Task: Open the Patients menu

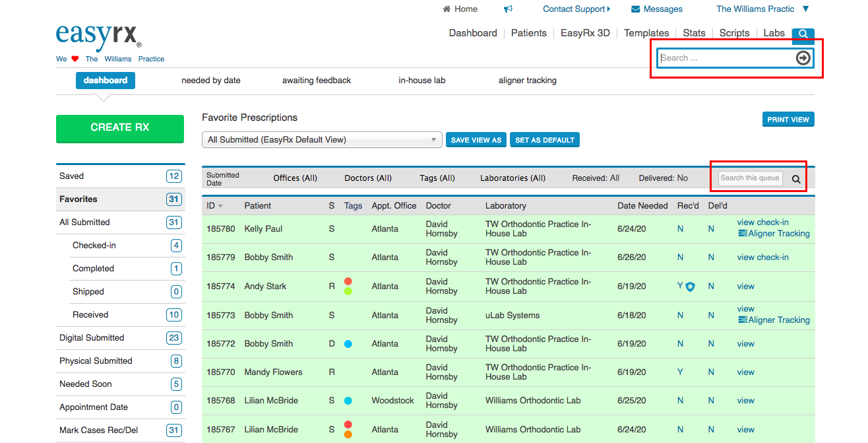Action: [529, 33]
